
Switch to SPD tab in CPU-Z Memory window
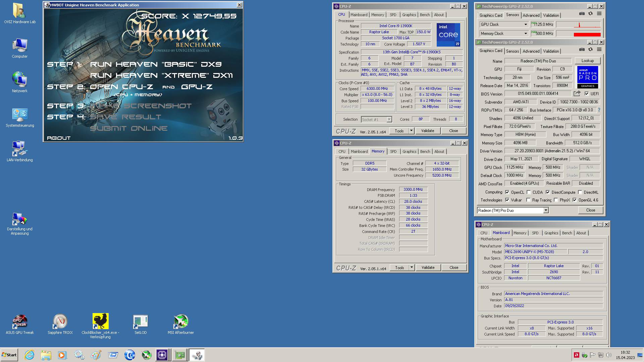click(x=393, y=152)
